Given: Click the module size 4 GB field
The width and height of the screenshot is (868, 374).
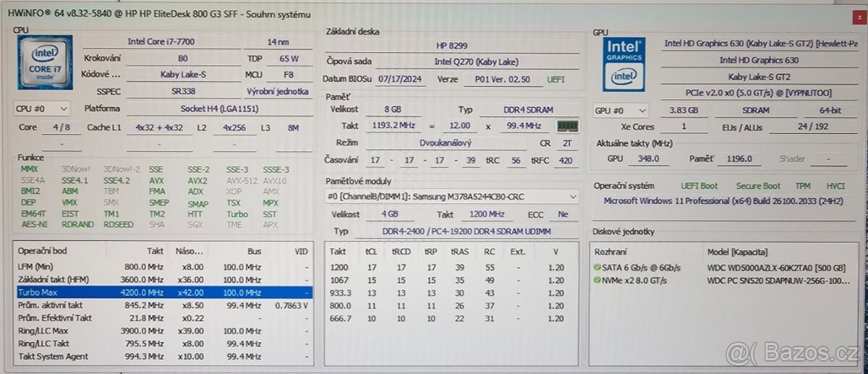Looking at the screenshot, I should point(390,215).
